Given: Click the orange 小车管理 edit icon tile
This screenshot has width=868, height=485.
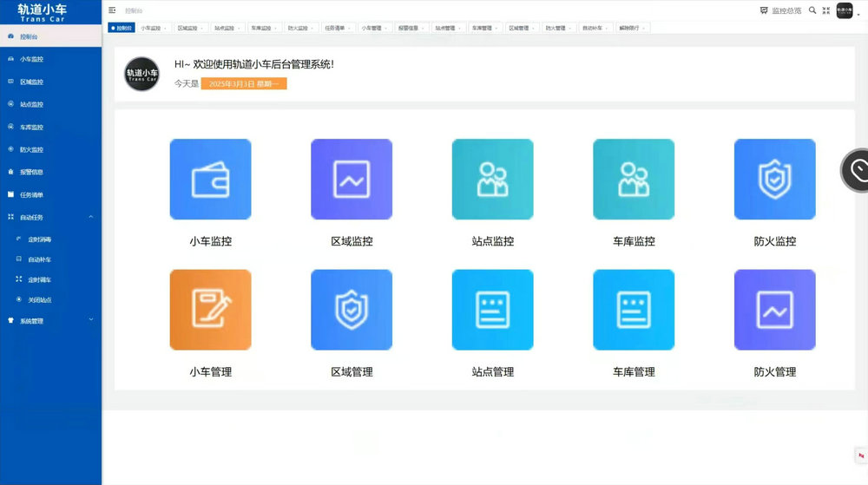Looking at the screenshot, I should tap(210, 310).
